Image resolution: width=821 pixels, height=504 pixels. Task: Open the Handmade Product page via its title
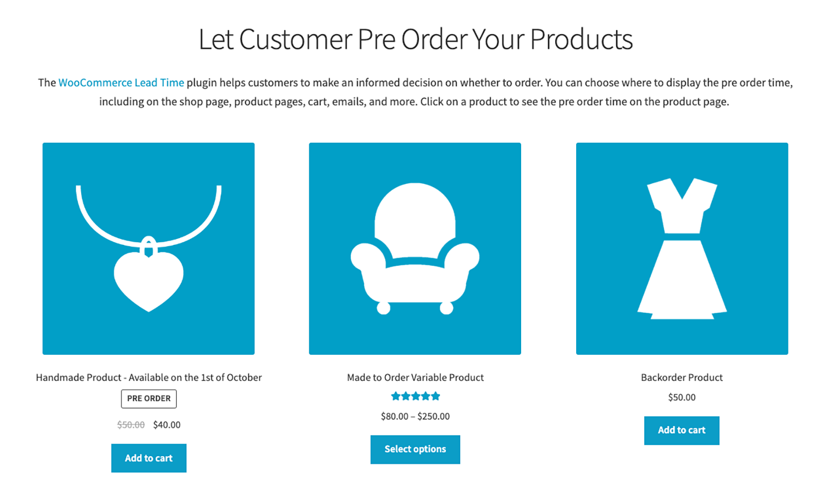149,377
